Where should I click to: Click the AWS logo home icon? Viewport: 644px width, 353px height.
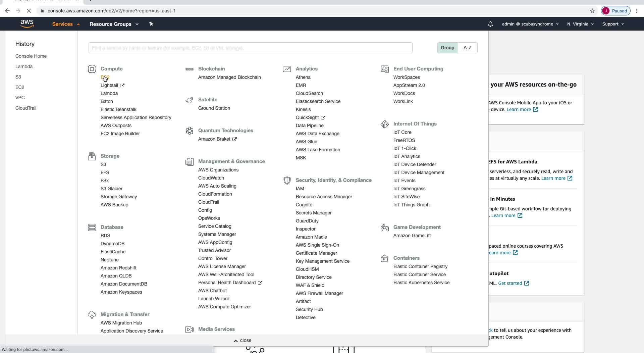[27, 24]
